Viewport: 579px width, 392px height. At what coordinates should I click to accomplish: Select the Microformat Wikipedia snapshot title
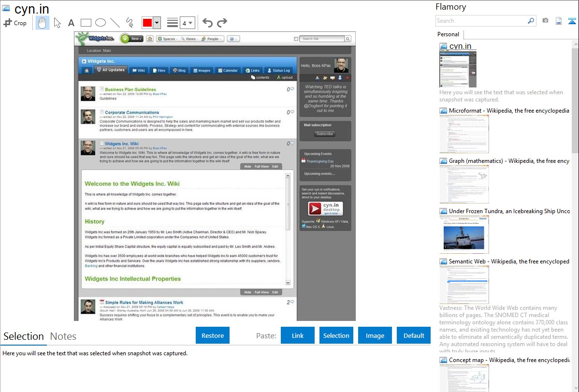(x=509, y=111)
